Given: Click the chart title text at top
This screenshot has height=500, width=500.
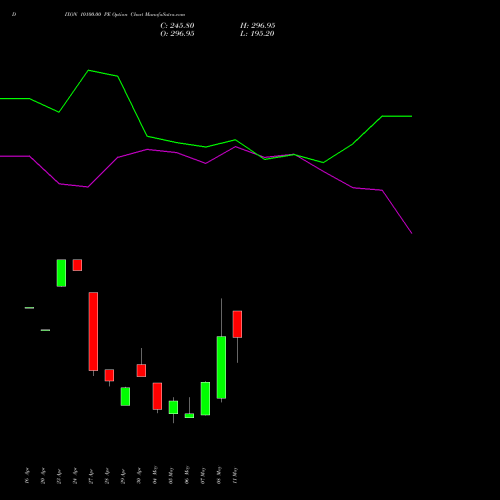Looking at the screenshot, I should tap(125, 15).
